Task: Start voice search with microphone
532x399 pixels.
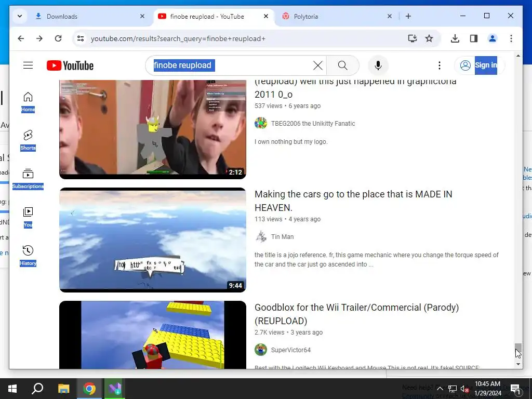Action: [378, 65]
